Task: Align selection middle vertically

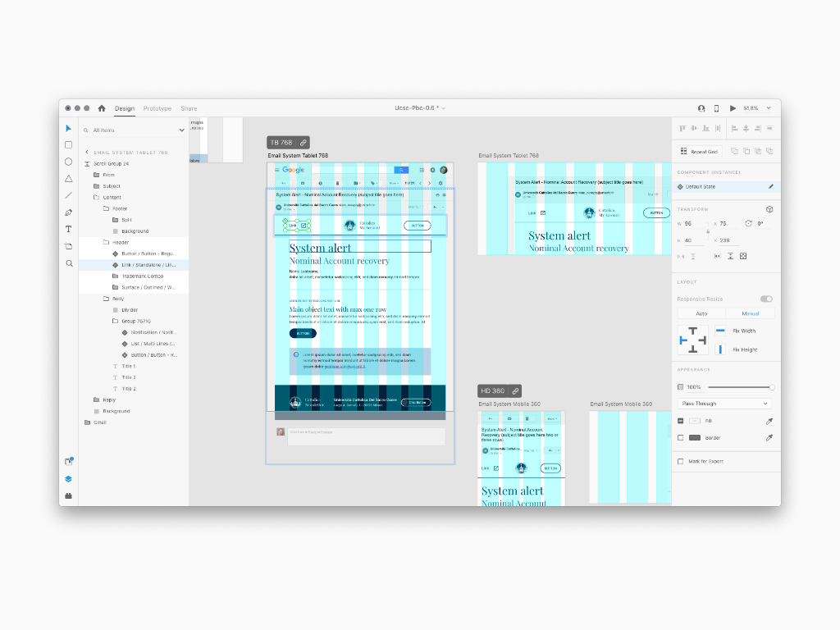Action: click(694, 129)
